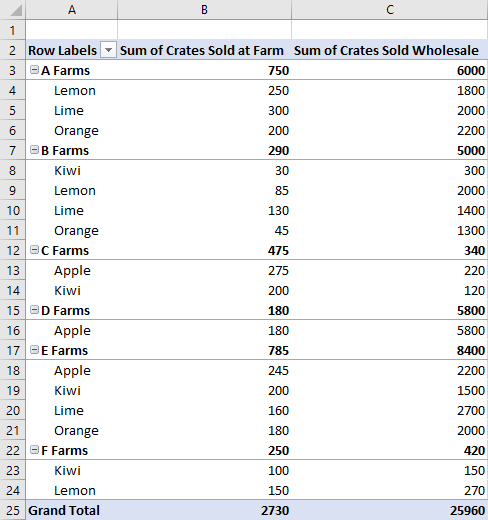The height and width of the screenshot is (520, 488).
Task: Click empty cell B1
Action: tap(204, 30)
